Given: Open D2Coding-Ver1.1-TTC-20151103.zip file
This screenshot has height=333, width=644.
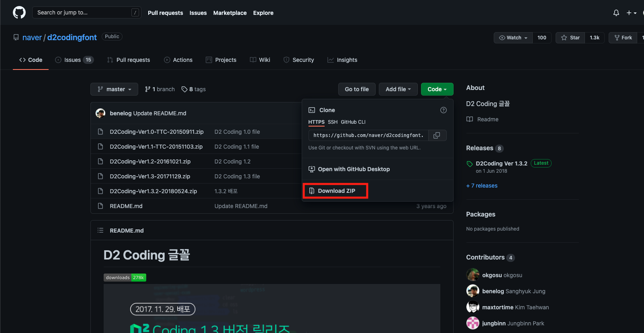Looking at the screenshot, I should pyautogui.click(x=156, y=147).
